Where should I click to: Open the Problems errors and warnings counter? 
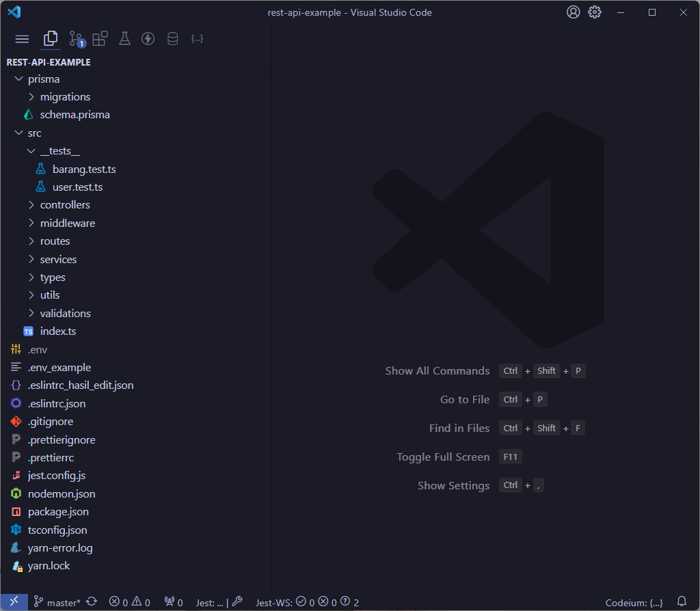point(129,603)
